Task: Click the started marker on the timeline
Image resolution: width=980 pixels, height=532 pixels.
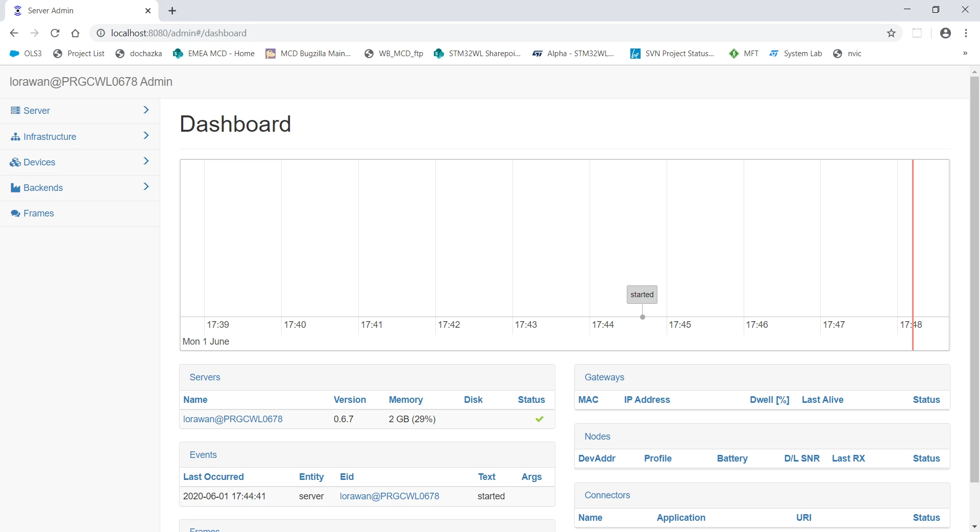Action: click(x=642, y=295)
